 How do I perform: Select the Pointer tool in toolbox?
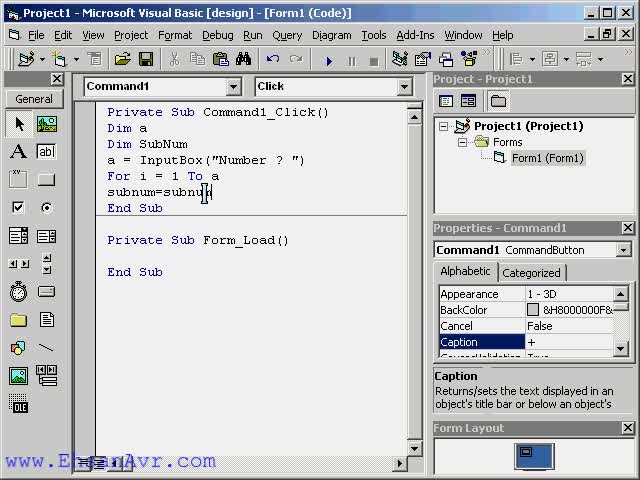(19, 124)
